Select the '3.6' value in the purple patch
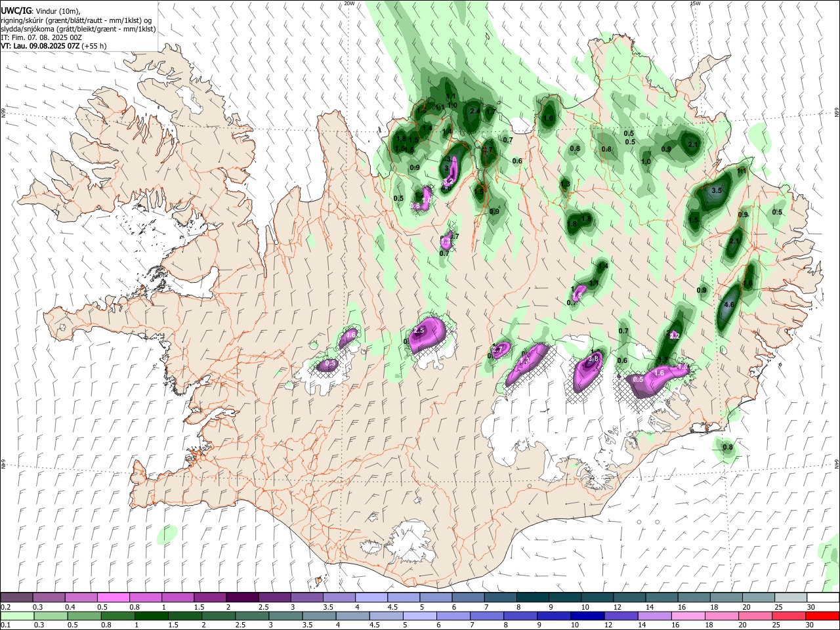This screenshot has height=630, width=840. click(x=594, y=359)
